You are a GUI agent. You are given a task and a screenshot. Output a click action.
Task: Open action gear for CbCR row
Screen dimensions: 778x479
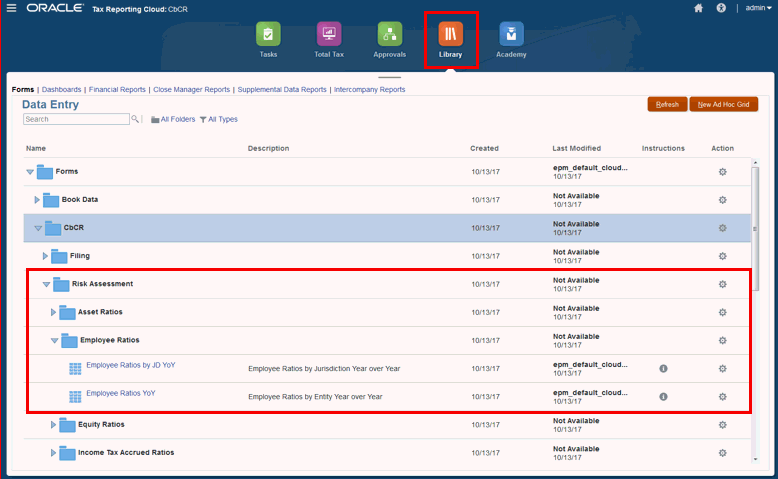(722, 228)
